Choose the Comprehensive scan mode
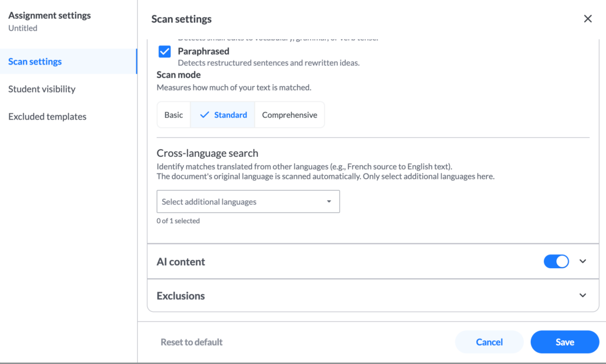This screenshot has height=364, width=606. [289, 115]
